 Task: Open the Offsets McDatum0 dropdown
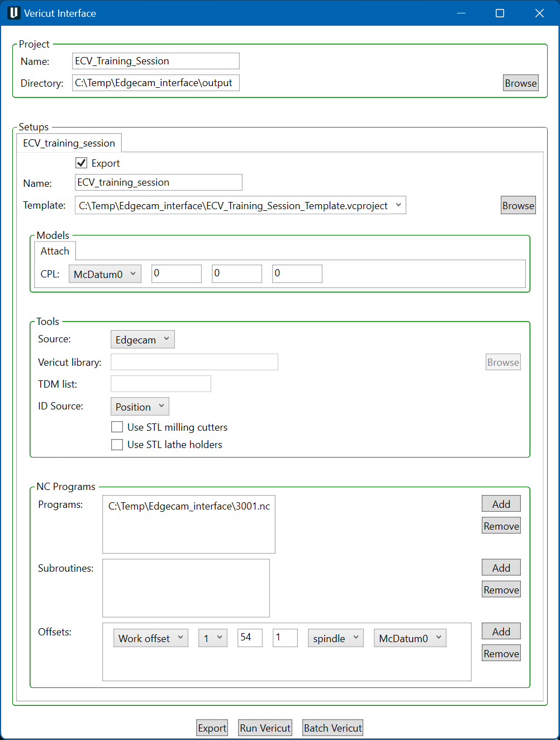(410, 638)
